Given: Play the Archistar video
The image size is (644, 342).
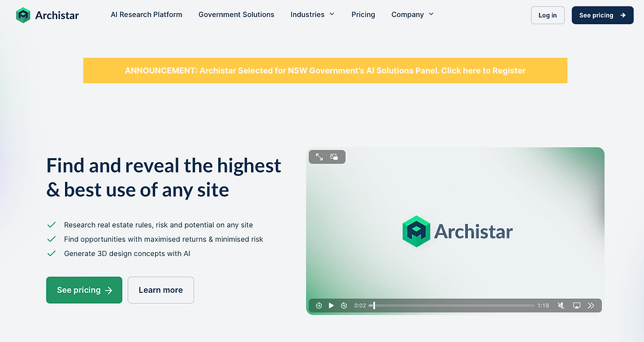Looking at the screenshot, I should click(x=331, y=305).
